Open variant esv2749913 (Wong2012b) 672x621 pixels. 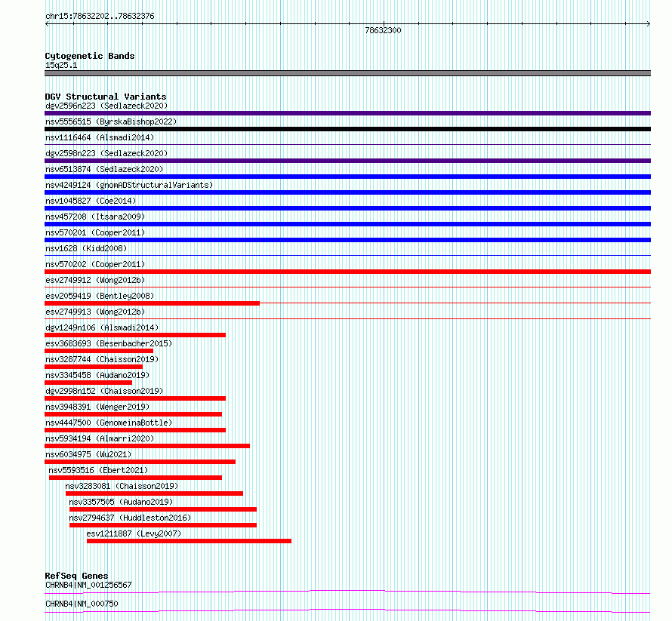tap(95, 312)
